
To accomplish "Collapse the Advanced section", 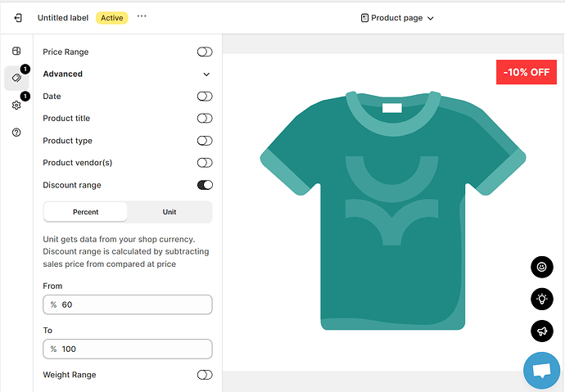I will [206, 74].
